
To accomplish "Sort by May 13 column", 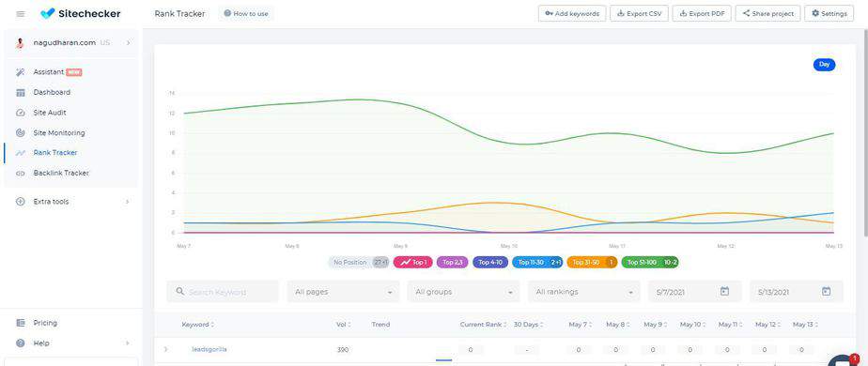I will point(805,325).
